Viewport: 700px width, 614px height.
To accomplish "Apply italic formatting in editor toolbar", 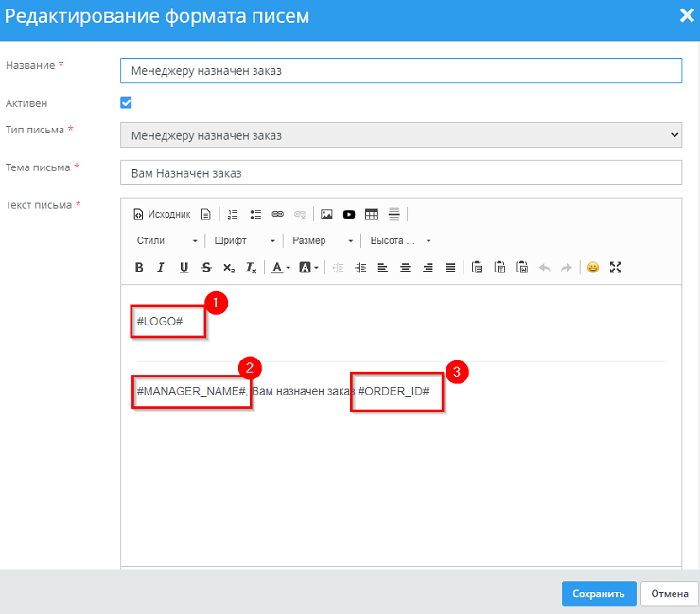I will pos(161,268).
